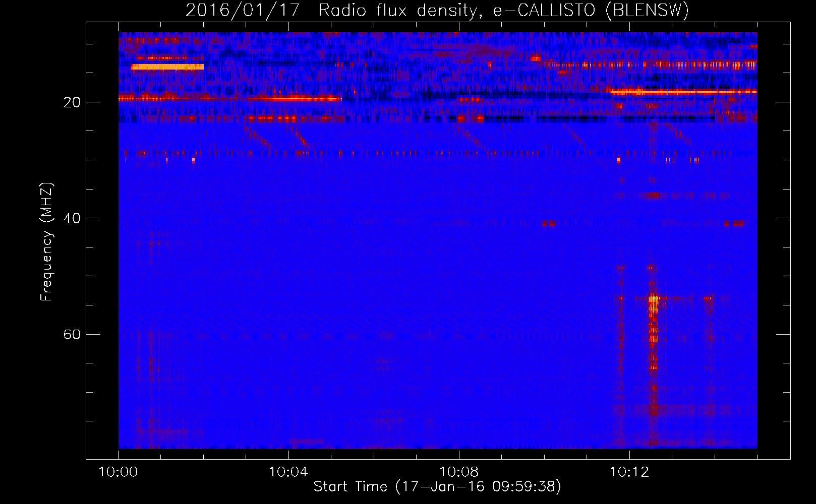Click the 20 frequency tick label
The height and width of the screenshot is (504, 816).
click(x=72, y=102)
